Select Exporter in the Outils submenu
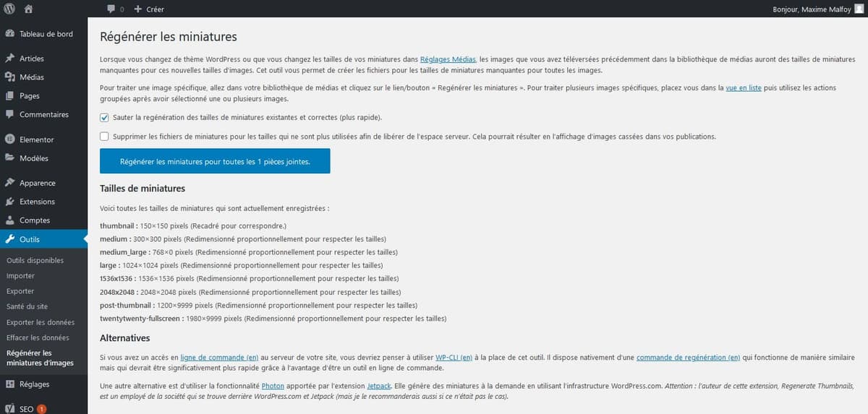The width and height of the screenshot is (868, 414). (20, 291)
